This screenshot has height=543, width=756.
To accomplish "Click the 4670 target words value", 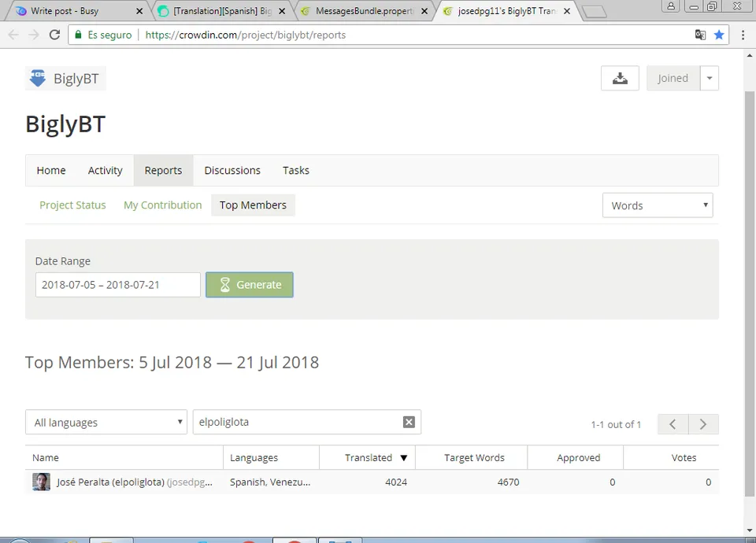I will [x=508, y=482].
